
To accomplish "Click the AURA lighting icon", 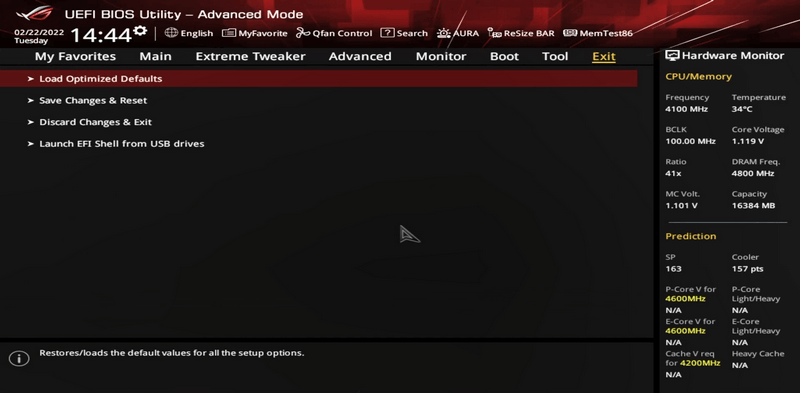I will (444, 33).
